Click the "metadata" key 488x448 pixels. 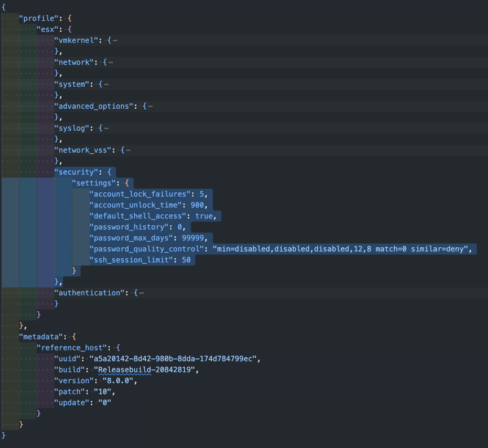41,337
